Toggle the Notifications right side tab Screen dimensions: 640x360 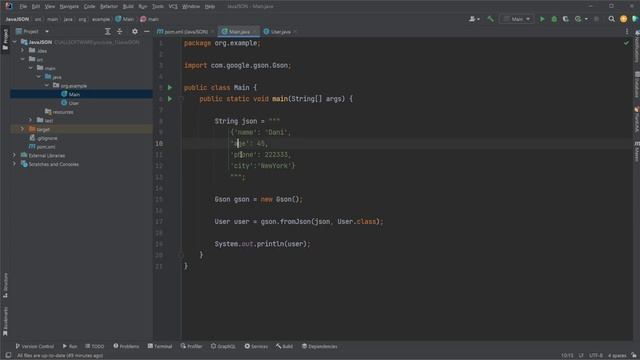click(x=636, y=47)
